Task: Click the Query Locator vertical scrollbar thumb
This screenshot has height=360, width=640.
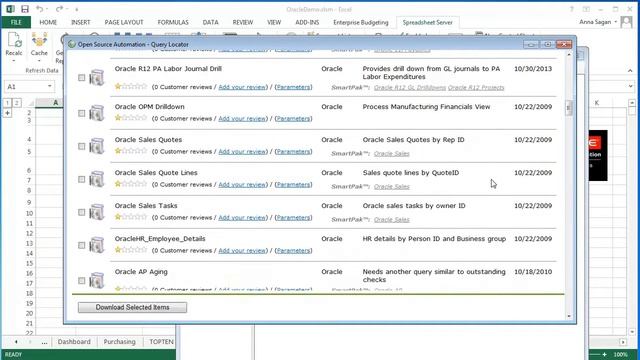Action: pos(569,108)
